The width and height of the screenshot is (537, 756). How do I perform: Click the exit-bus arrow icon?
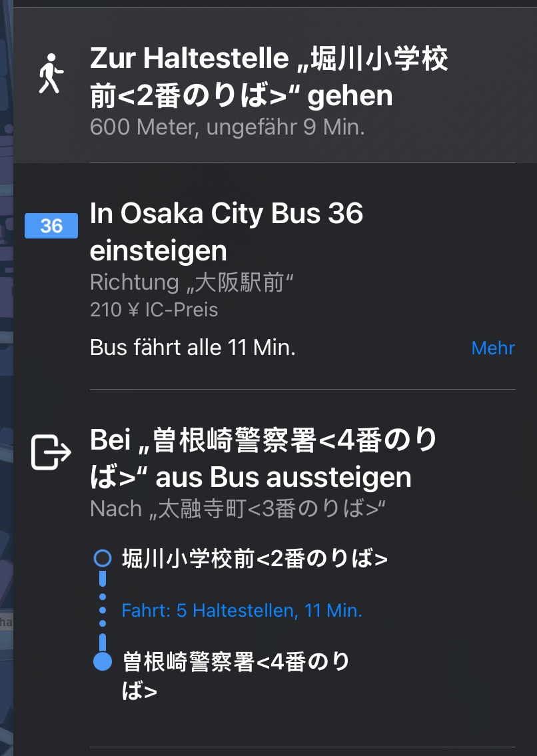pyautogui.click(x=51, y=453)
